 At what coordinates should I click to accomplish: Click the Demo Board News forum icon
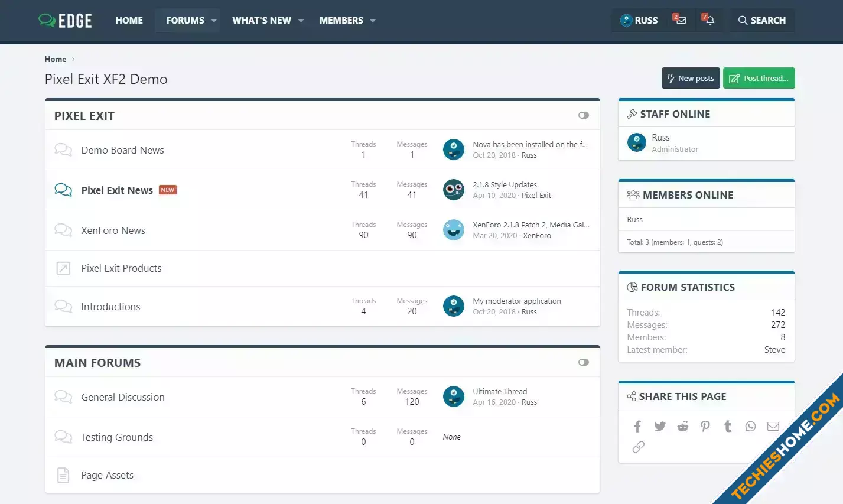[x=63, y=149]
